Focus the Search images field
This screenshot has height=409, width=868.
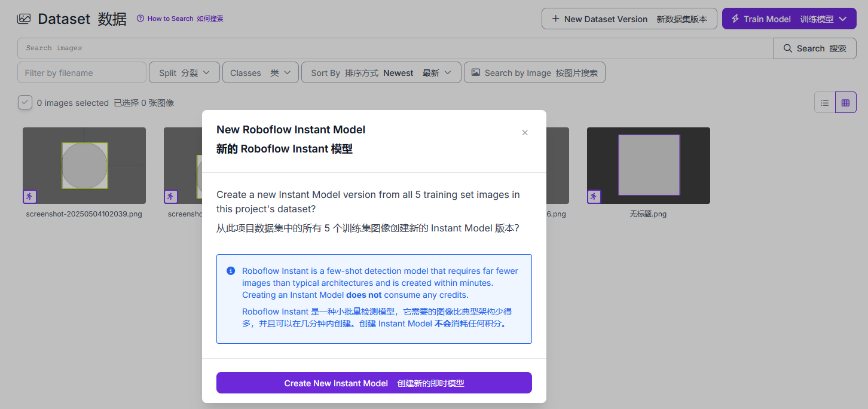(396, 48)
